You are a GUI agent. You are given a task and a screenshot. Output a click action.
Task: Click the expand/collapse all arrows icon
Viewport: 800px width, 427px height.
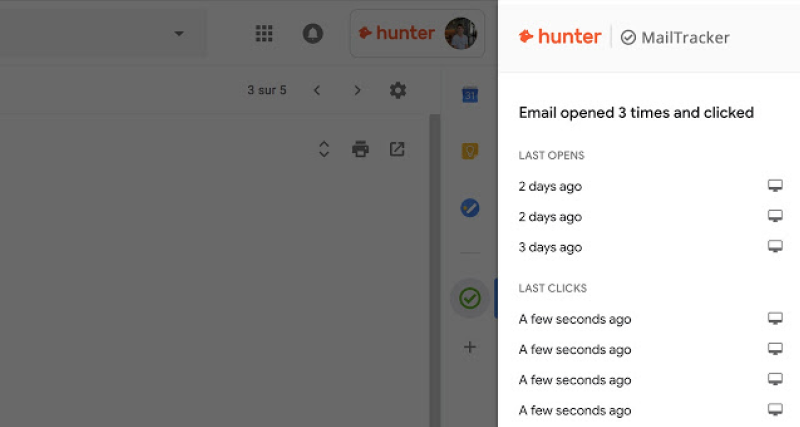point(324,149)
